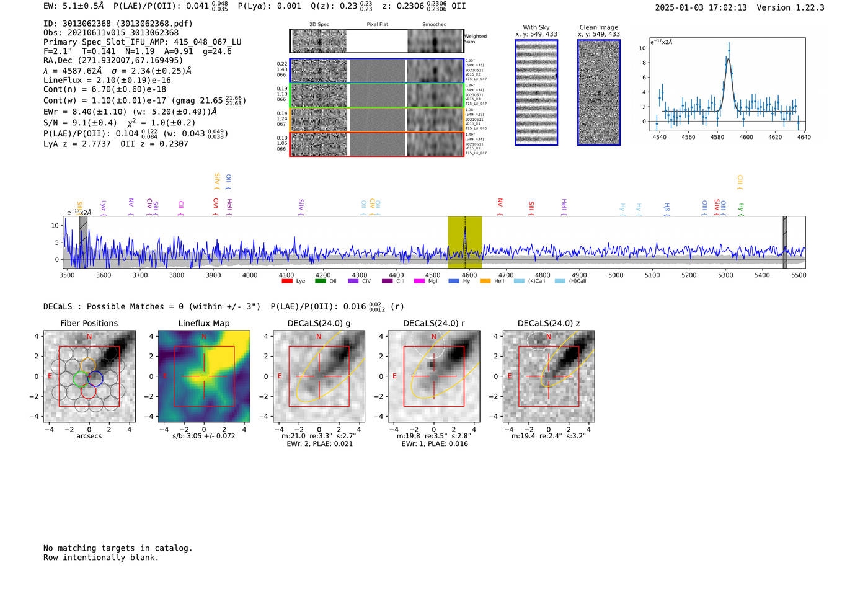This screenshot has height=591, width=868.
Task: Click the Cont(w) gmag 21.65 line
Action: point(144,100)
